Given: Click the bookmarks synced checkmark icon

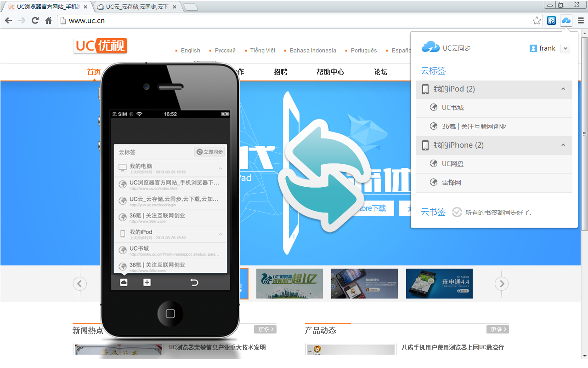Looking at the screenshot, I should coord(457,212).
